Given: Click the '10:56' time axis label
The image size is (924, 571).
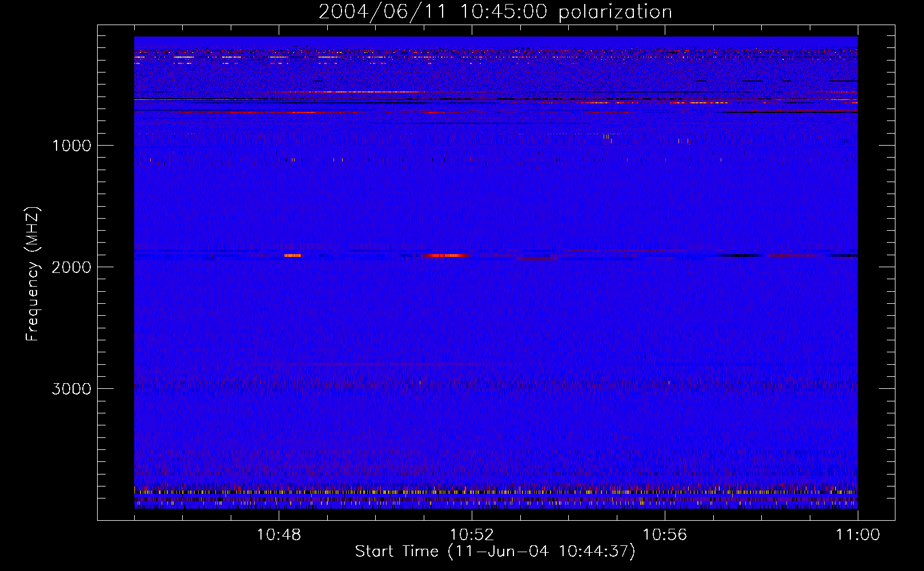Looking at the screenshot, I should pyautogui.click(x=665, y=535).
